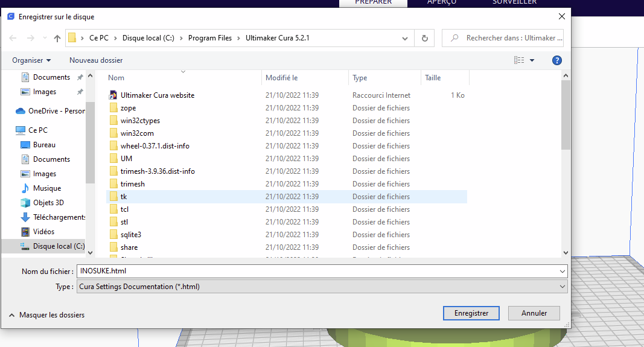Sort by Modifié le column header

(281, 78)
